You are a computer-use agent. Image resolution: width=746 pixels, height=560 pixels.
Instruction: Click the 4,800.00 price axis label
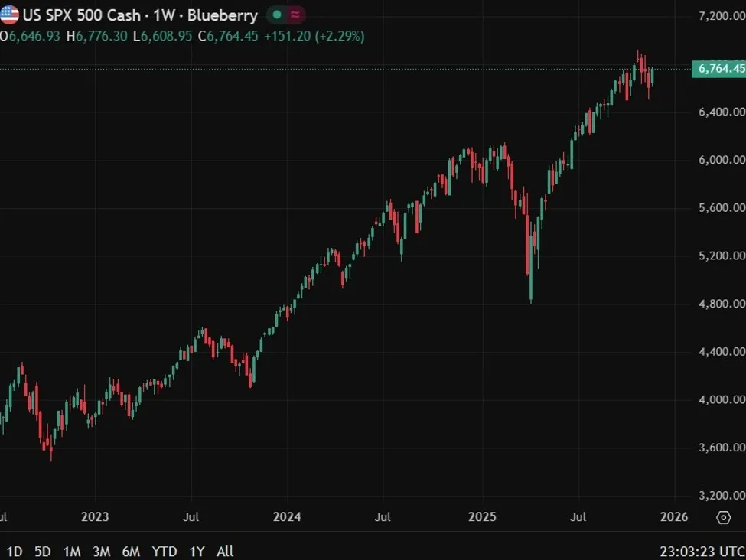(722, 304)
